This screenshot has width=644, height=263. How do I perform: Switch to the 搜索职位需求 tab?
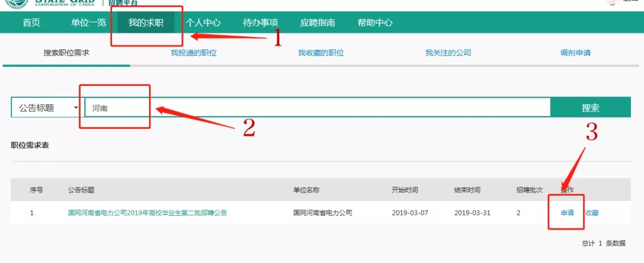tap(66, 52)
